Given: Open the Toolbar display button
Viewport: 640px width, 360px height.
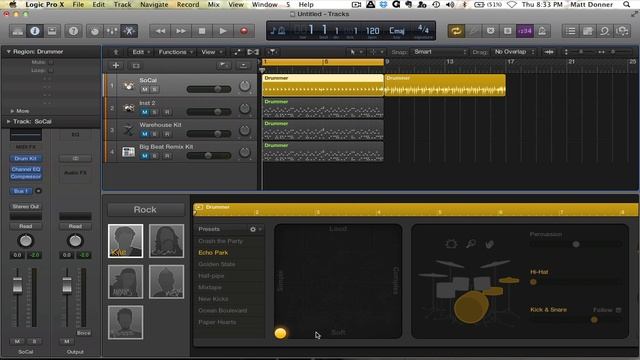Looking at the screenshot, I should (52, 31).
